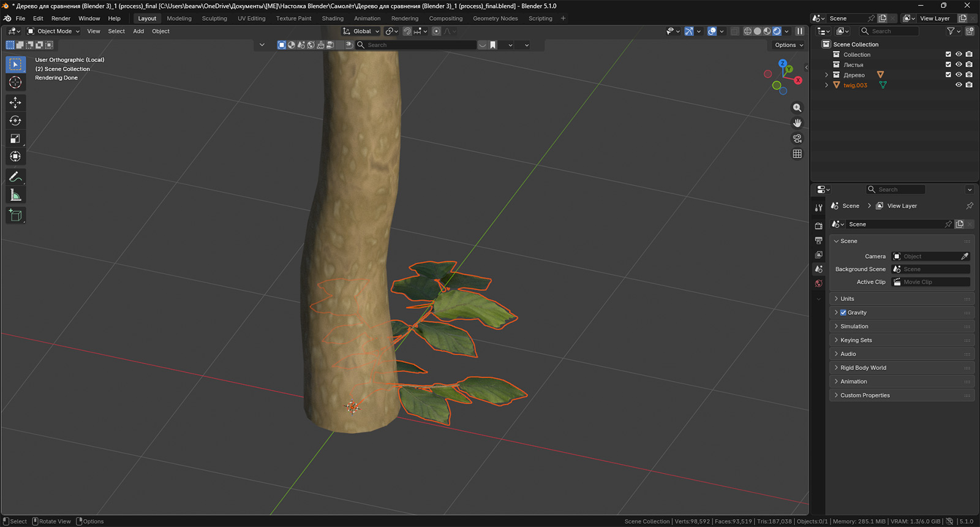
Task: Activate the Scale tool
Action: click(15, 139)
